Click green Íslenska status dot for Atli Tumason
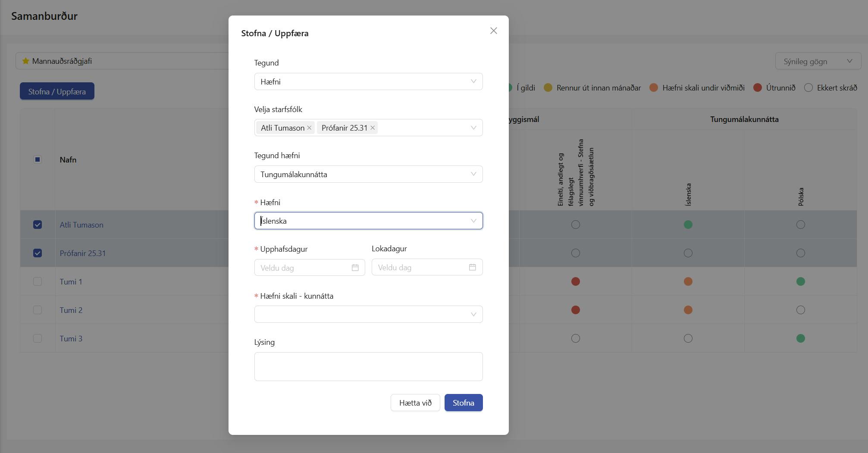Screen dimensions: 868x453 tap(688, 225)
